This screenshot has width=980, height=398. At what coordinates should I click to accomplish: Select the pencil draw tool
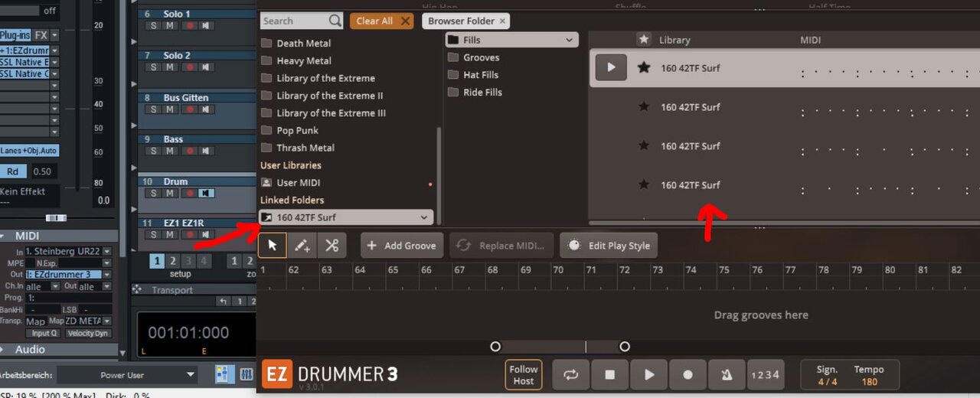click(x=302, y=246)
